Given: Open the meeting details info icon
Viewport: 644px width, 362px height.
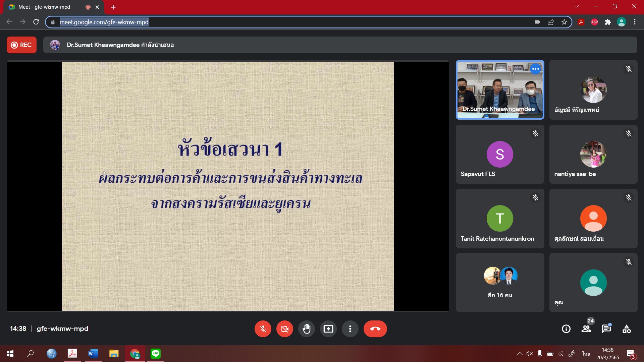Looking at the screenshot, I should click(566, 329).
